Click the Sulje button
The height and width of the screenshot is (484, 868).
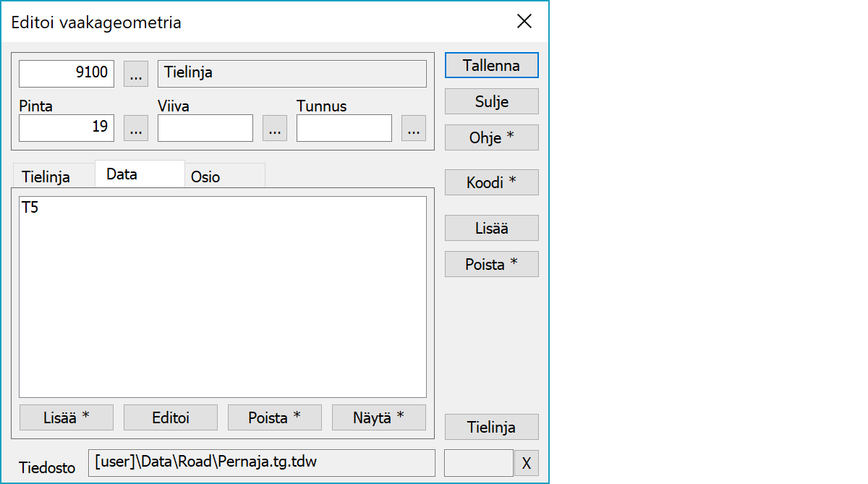(491, 101)
